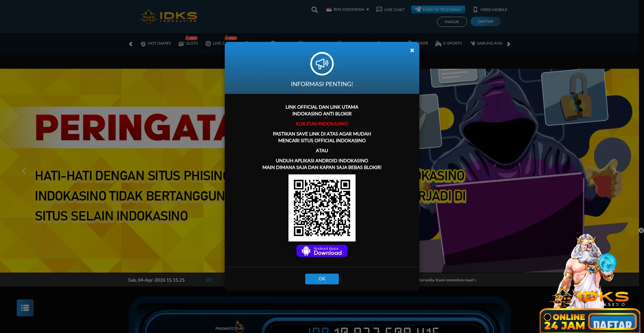Click the DAFTAR button in header
This screenshot has height=333, width=644.
485,21
